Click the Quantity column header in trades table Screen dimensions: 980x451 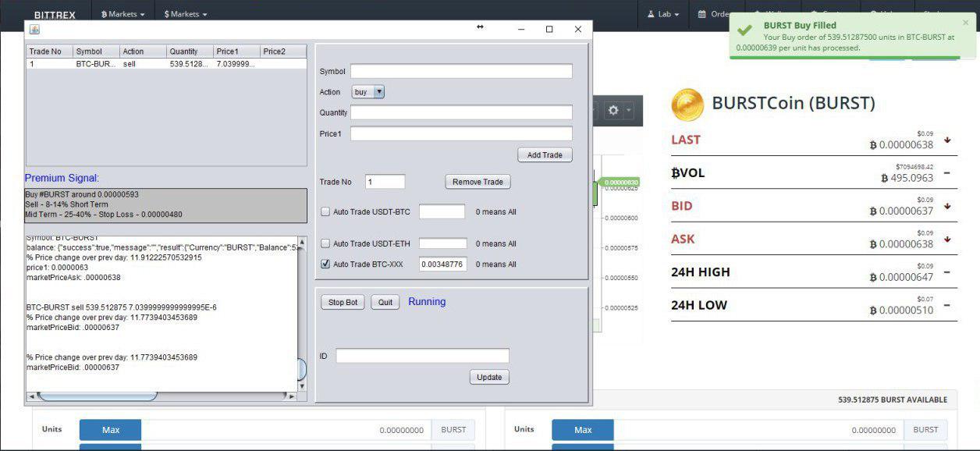(x=190, y=51)
